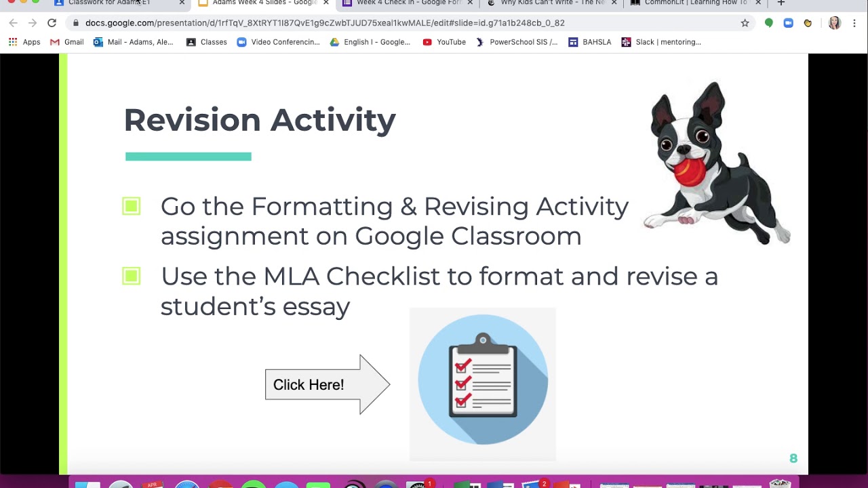Open the PowerSchool SIS bookmark
Viewport: 868px width, 488px height.
click(517, 42)
